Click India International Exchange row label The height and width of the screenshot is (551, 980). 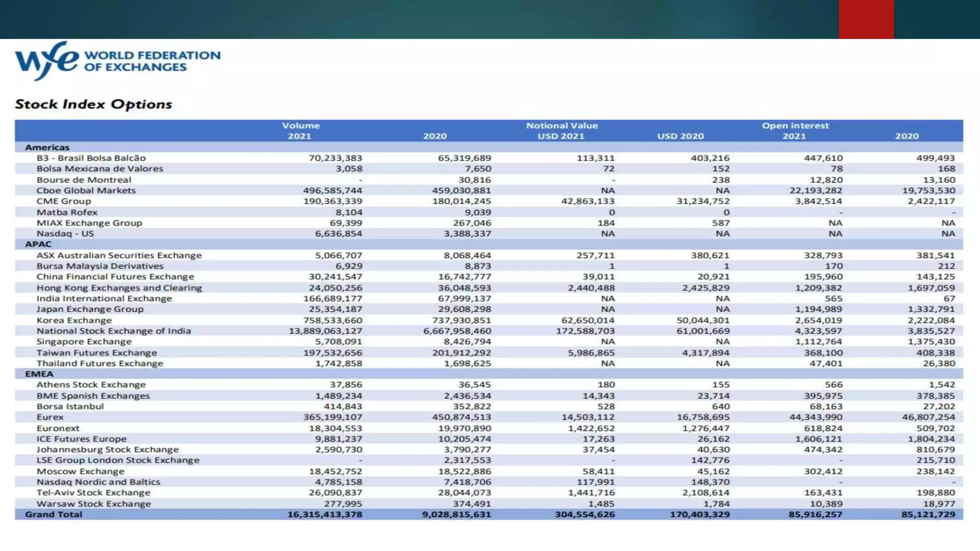(104, 299)
